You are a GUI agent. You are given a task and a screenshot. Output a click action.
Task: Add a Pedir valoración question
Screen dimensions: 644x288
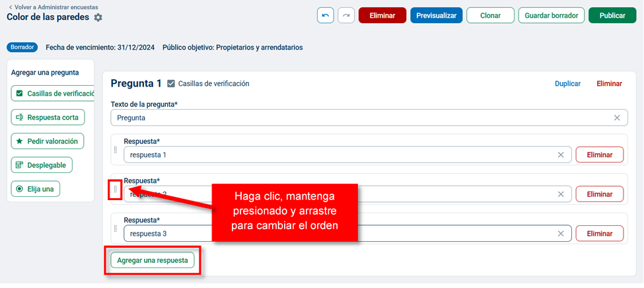click(48, 141)
